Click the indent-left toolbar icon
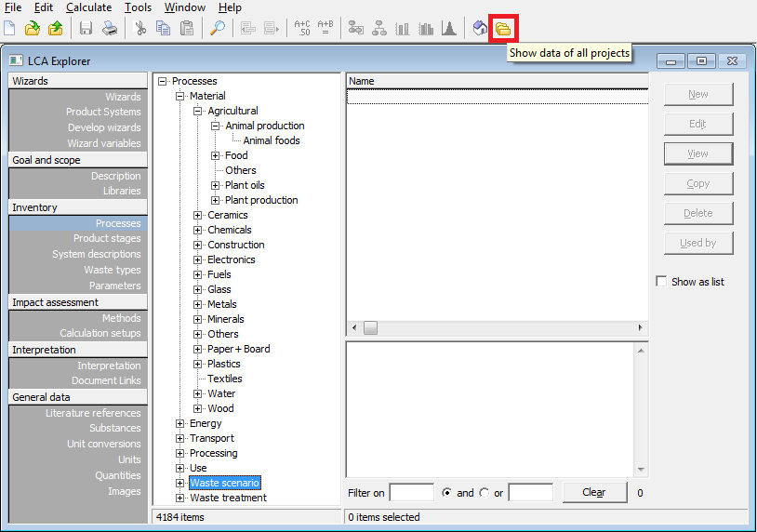The image size is (757, 532). tap(248, 29)
